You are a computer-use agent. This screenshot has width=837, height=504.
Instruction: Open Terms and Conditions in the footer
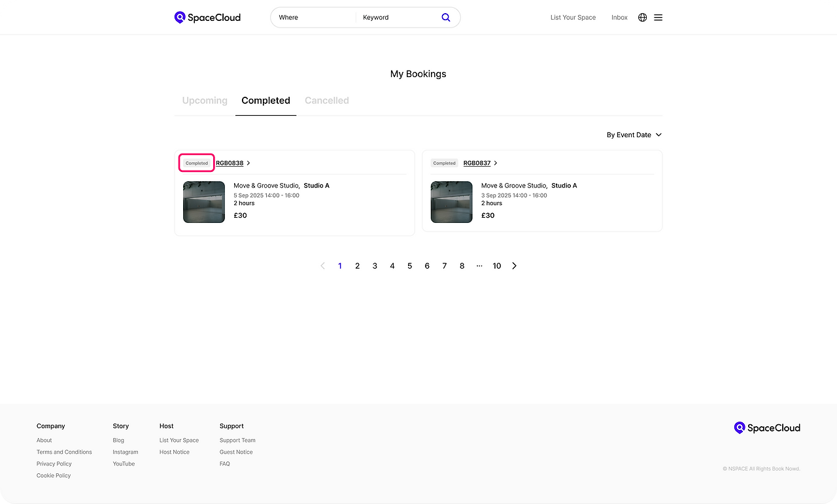tap(64, 452)
